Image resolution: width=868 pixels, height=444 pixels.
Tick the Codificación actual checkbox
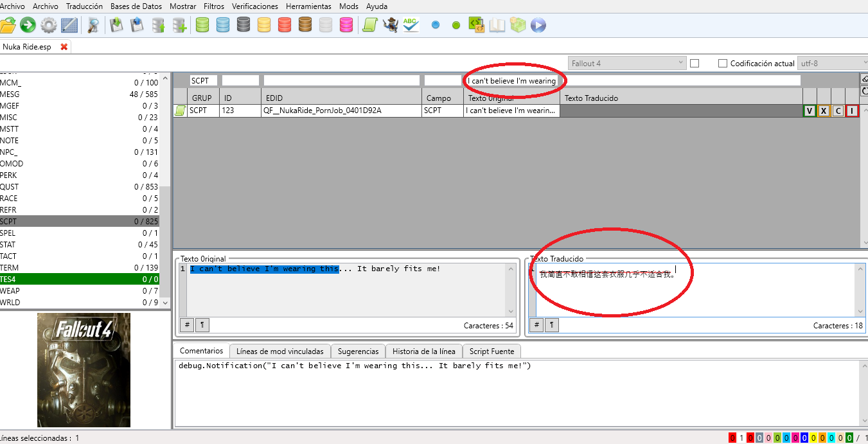pos(723,63)
